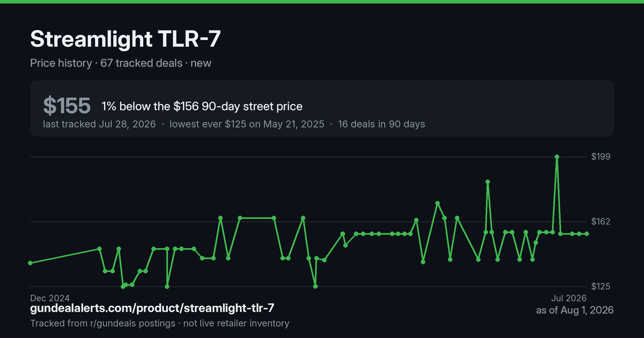Click the $125 axis label
Screen dimensions: 644x338
[602, 286]
